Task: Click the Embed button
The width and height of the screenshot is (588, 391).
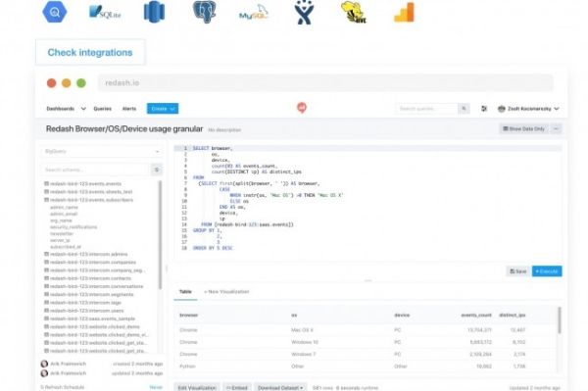Action: point(237,387)
